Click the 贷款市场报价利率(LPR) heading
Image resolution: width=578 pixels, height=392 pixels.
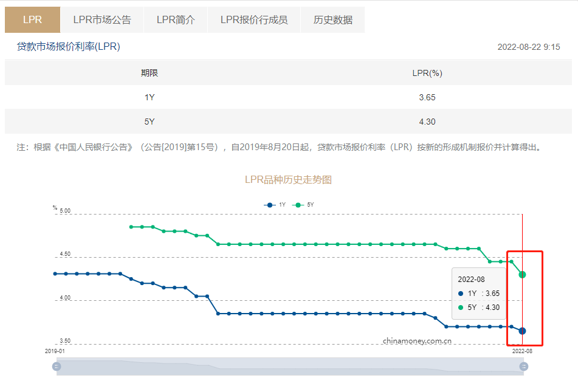(68, 47)
